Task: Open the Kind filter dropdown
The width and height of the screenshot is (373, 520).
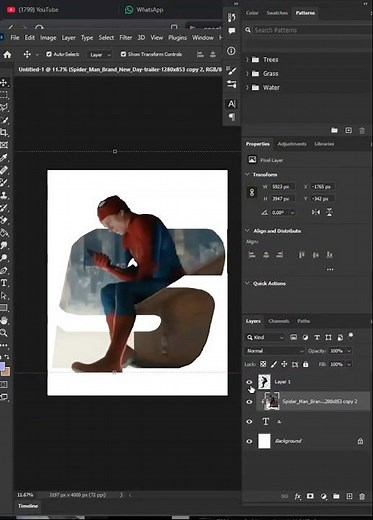Action: tap(265, 338)
